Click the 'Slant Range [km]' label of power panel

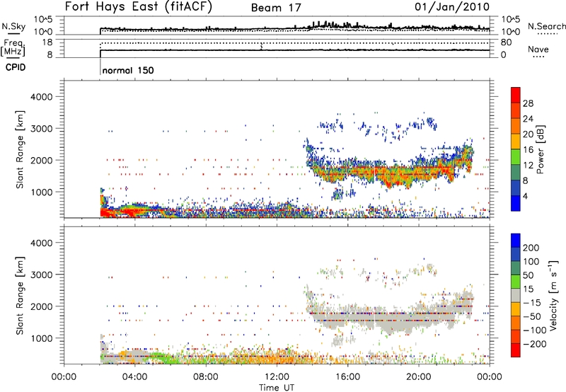(x=20, y=149)
